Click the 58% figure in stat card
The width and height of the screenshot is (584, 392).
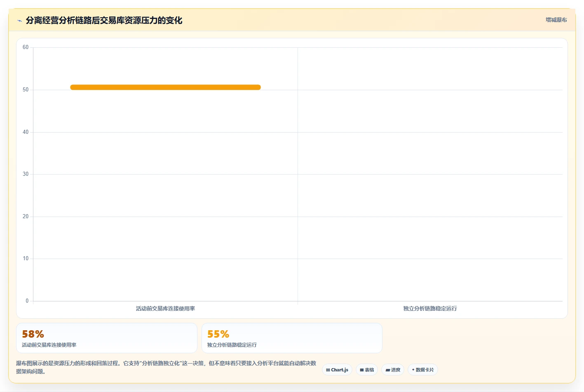tap(33, 334)
